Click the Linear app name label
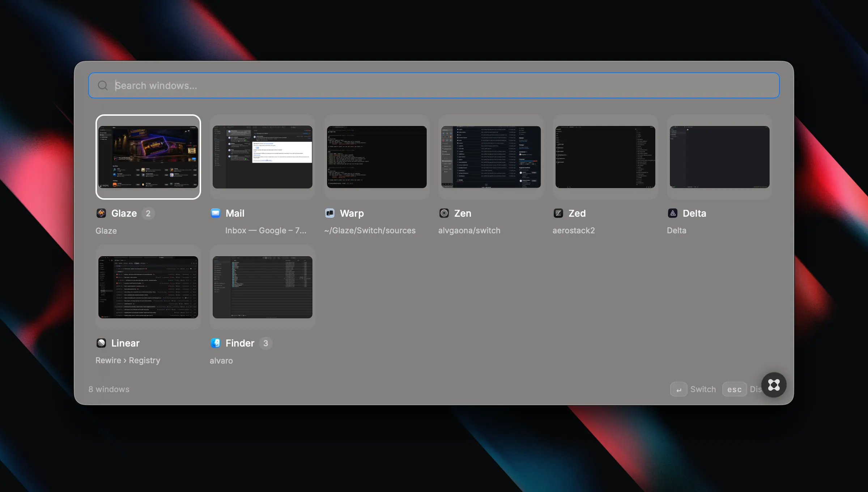Image resolution: width=868 pixels, height=492 pixels. click(x=125, y=343)
